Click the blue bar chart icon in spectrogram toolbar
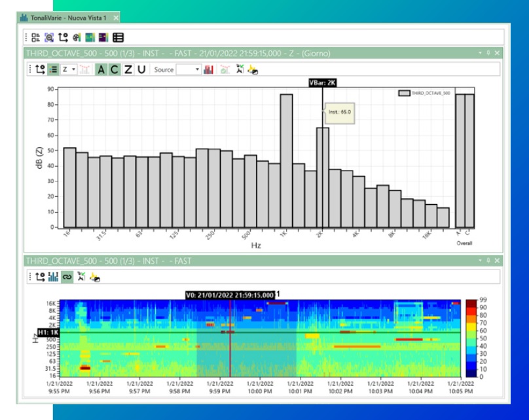This screenshot has height=420, width=529. point(53,277)
